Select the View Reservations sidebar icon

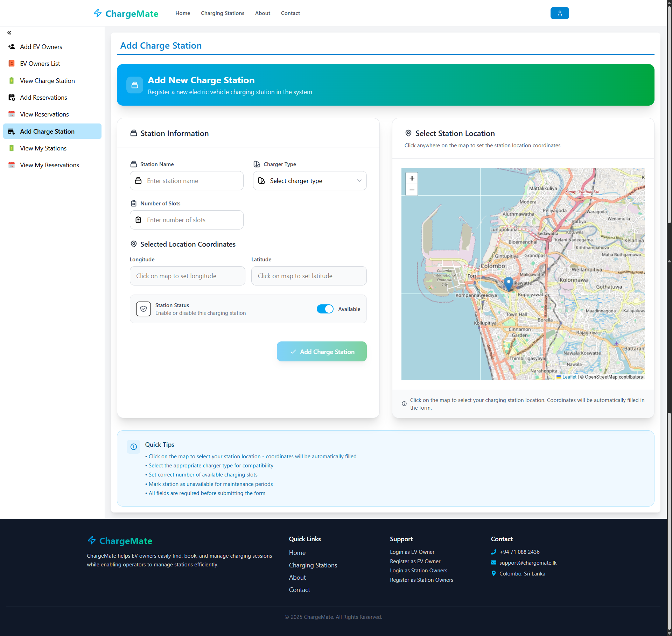coord(12,114)
